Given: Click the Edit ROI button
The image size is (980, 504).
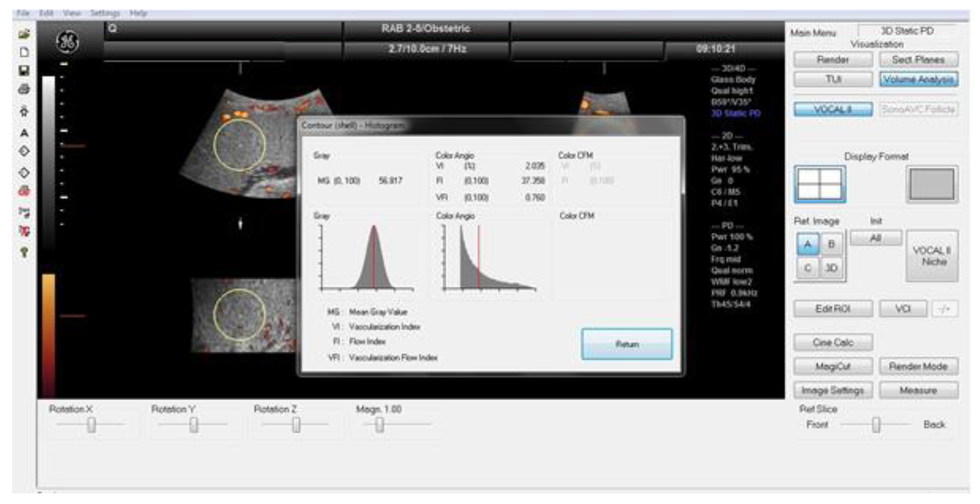Looking at the screenshot, I should point(833,308).
